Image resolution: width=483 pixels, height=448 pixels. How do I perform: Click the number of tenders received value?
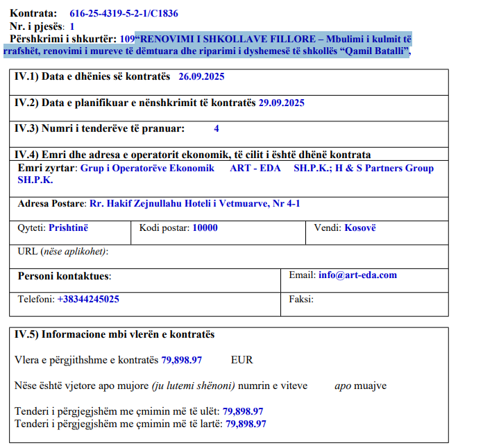click(217, 128)
